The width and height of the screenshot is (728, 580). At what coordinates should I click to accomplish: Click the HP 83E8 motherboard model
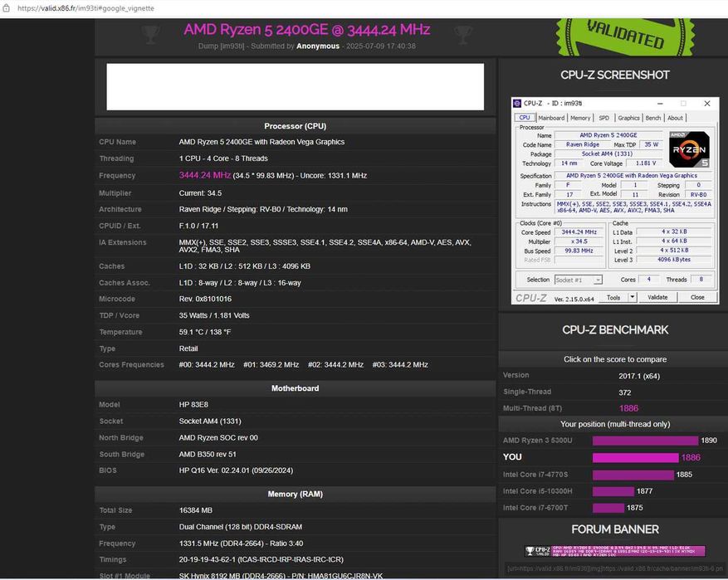(x=193, y=405)
